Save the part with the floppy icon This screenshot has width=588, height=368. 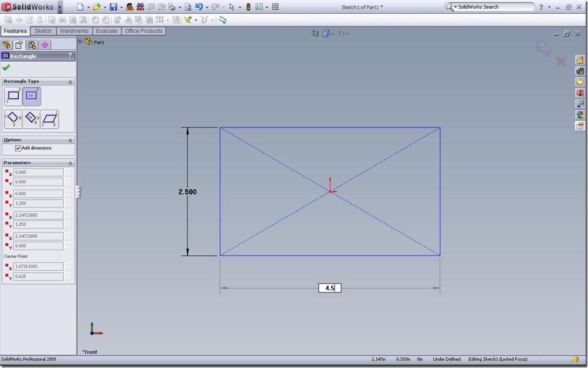(x=113, y=7)
